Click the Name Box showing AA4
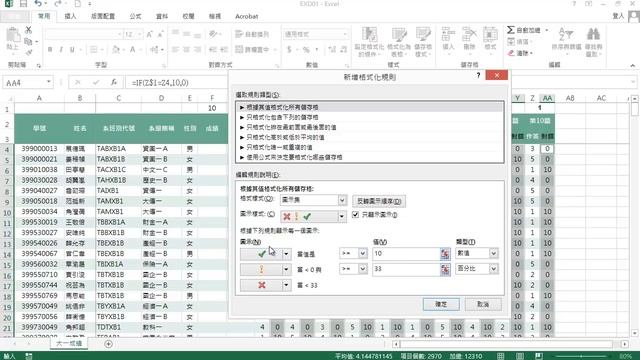640x360 pixels. point(24,82)
